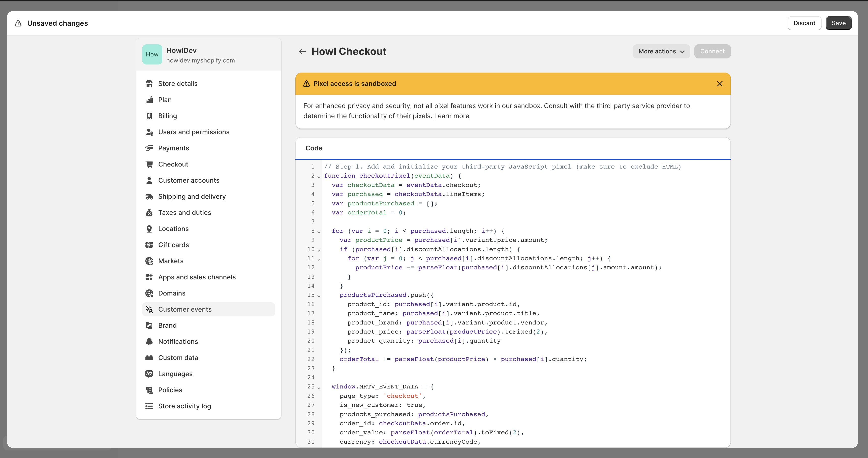Click the Billing receipt icon

pyautogui.click(x=149, y=116)
